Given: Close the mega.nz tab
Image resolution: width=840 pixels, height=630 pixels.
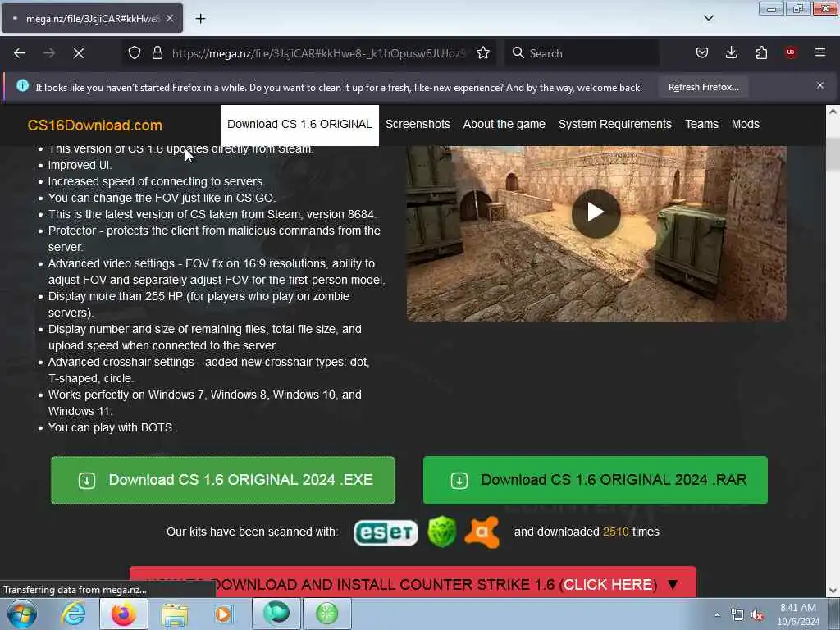Looking at the screenshot, I should (170, 18).
